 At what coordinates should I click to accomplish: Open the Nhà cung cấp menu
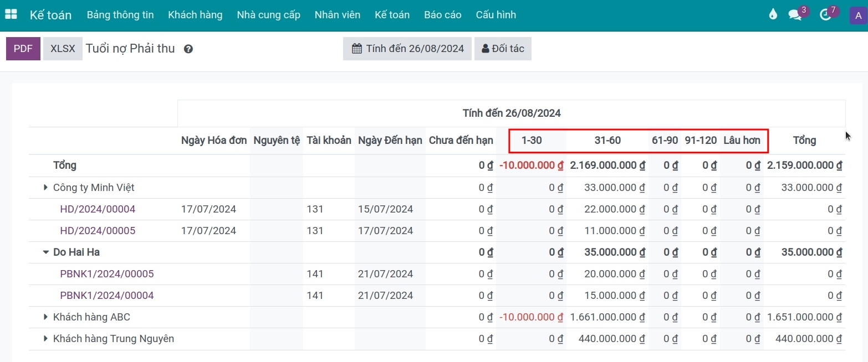point(268,15)
